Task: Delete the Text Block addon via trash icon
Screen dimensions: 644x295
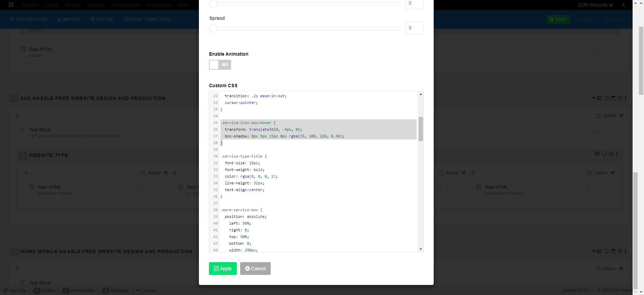Action: point(614,131)
